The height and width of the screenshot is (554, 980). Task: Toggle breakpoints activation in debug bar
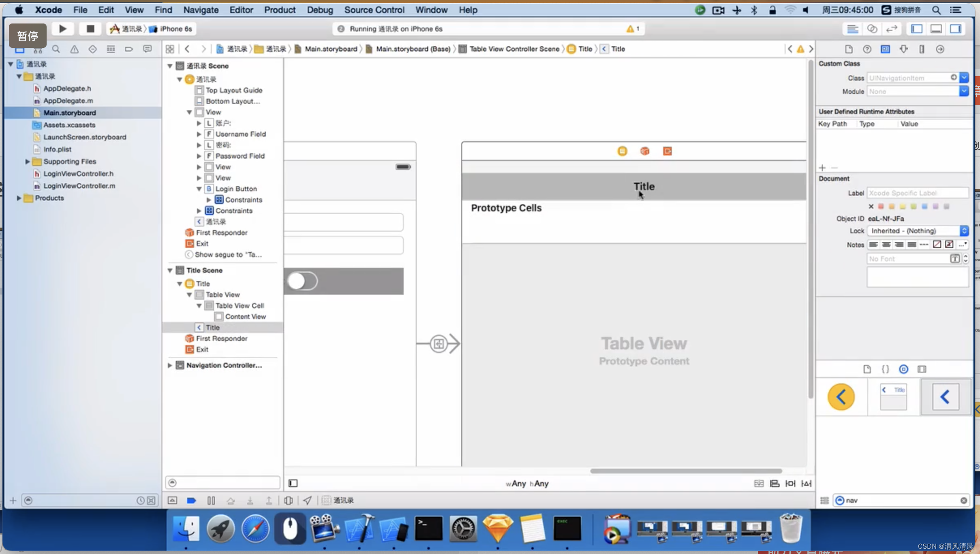pos(191,501)
